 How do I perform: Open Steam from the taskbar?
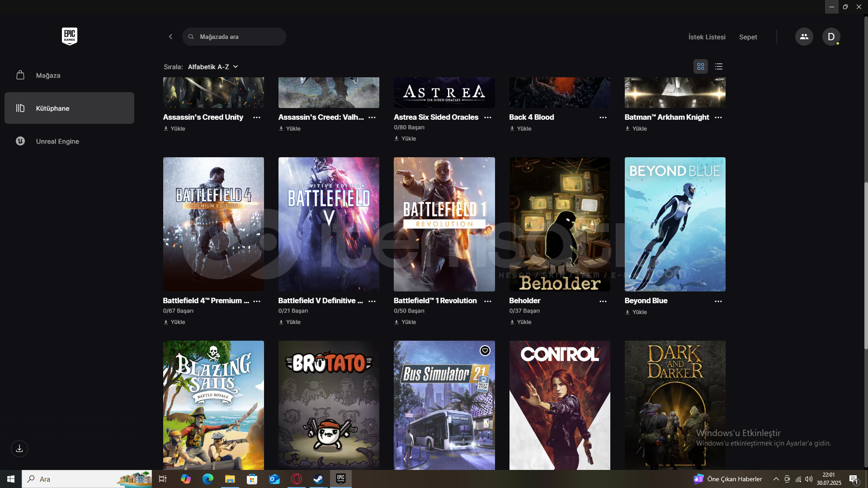pyautogui.click(x=319, y=479)
